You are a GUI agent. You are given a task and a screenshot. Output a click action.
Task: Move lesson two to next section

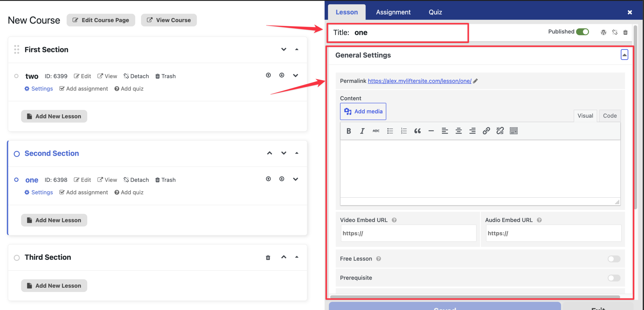pyautogui.click(x=282, y=75)
